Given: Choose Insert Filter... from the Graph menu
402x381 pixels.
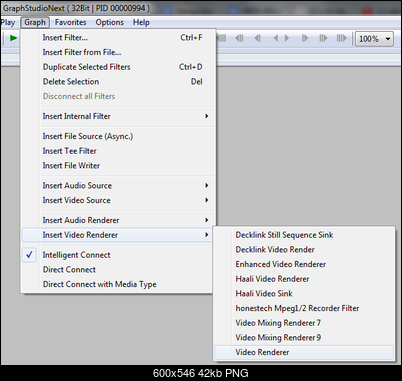Looking at the screenshot, I should (118, 38).
